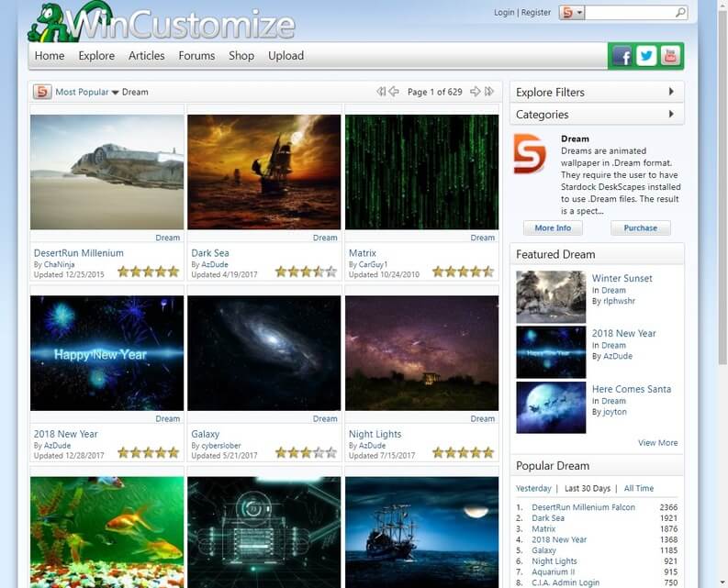Click in the search input field
This screenshot has width=728, height=588.
point(630,13)
